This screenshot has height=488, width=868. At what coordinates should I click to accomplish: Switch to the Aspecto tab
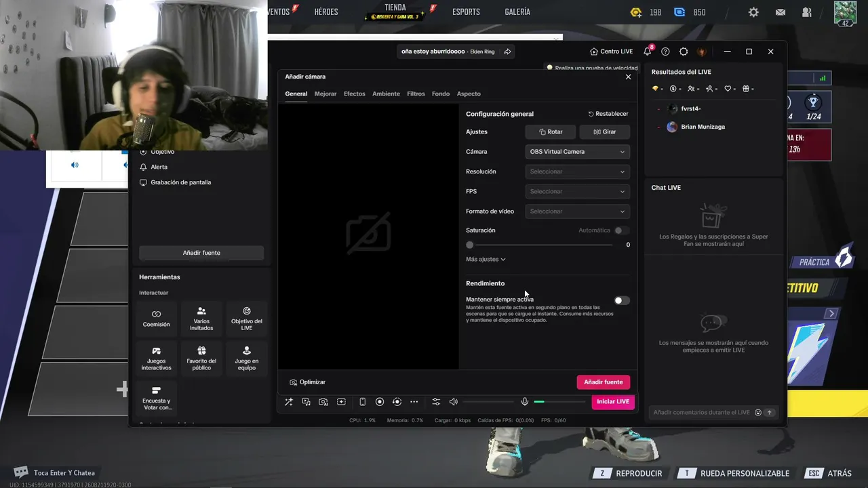[469, 94]
